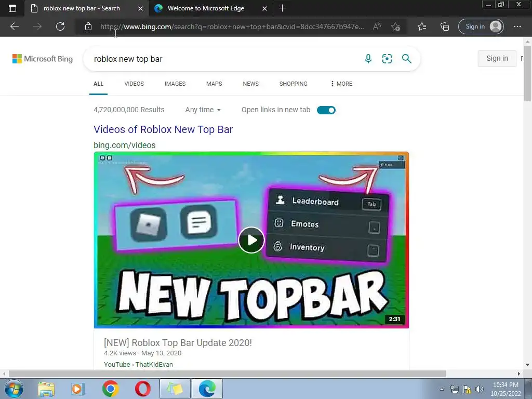Go back with the browser back arrow
Viewport: 532px width, 399px height.
click(14, 26)
